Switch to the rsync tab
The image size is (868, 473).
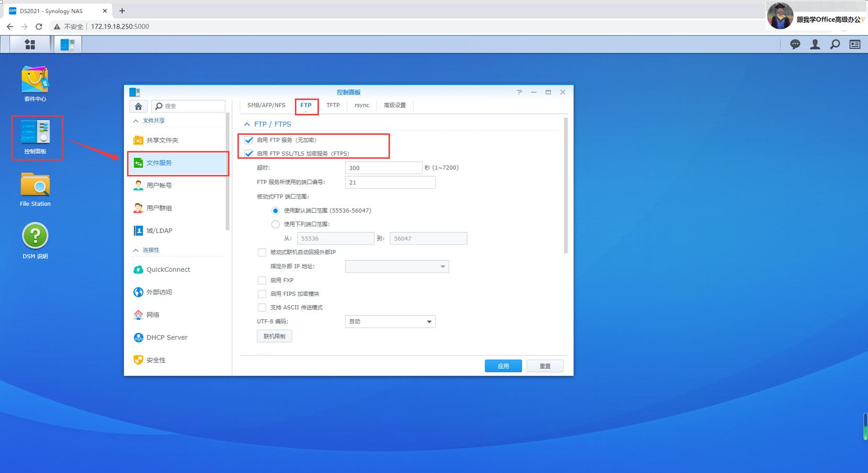[x=362, y=105]
